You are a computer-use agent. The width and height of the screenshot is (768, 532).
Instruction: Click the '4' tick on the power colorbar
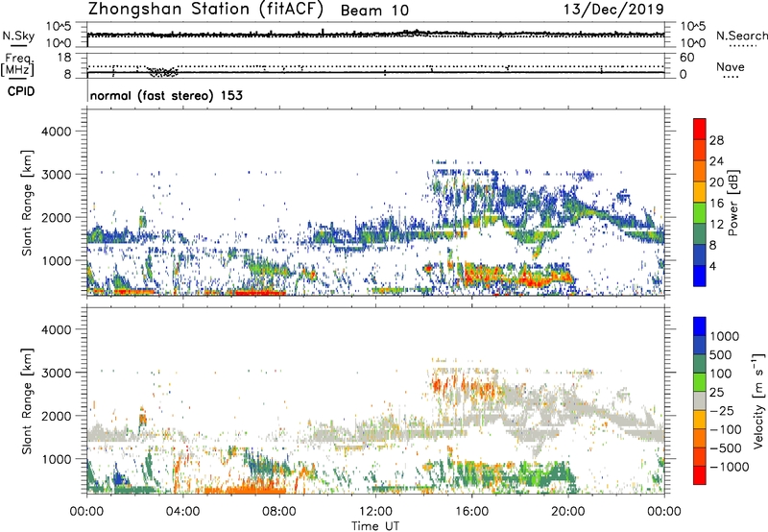click(712, 266)
